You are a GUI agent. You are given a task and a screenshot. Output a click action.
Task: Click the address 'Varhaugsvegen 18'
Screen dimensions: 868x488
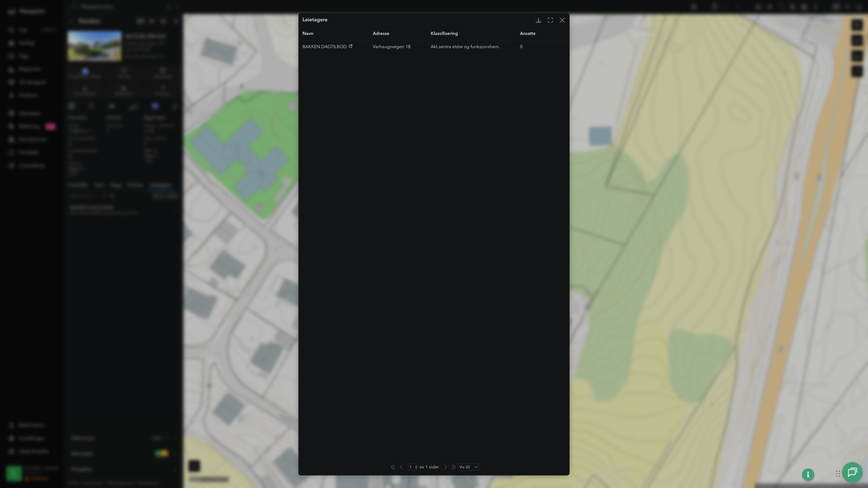[392, 47]
